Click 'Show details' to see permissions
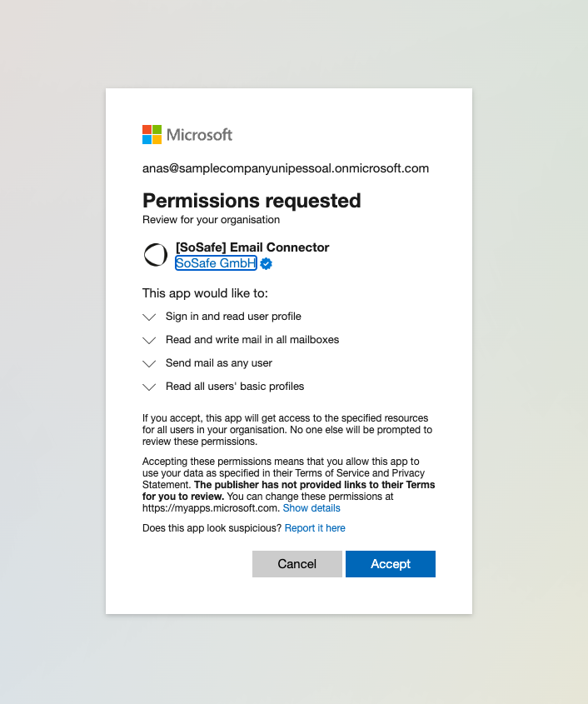The height and width of the screenshot is (704, 588). click(x=311, y=507)
